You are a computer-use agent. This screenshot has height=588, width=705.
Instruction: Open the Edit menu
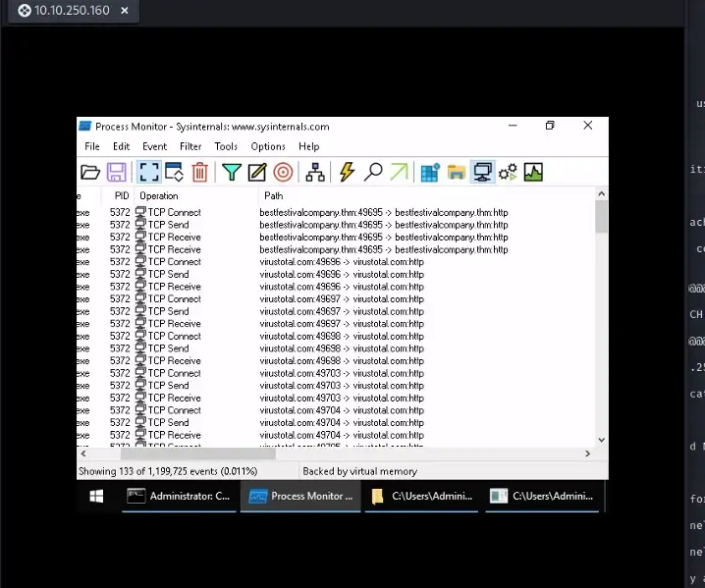point(122,146)
